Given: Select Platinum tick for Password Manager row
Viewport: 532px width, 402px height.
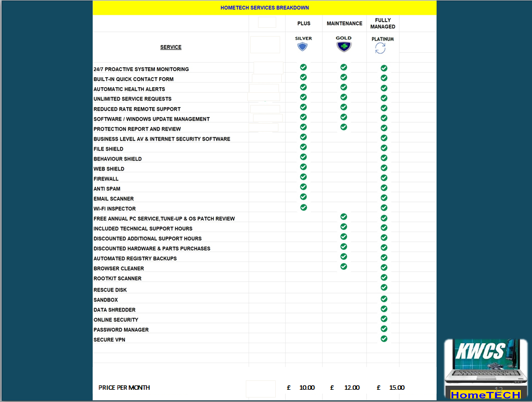Looking at the screenshot, I should [x=384, y=329].
